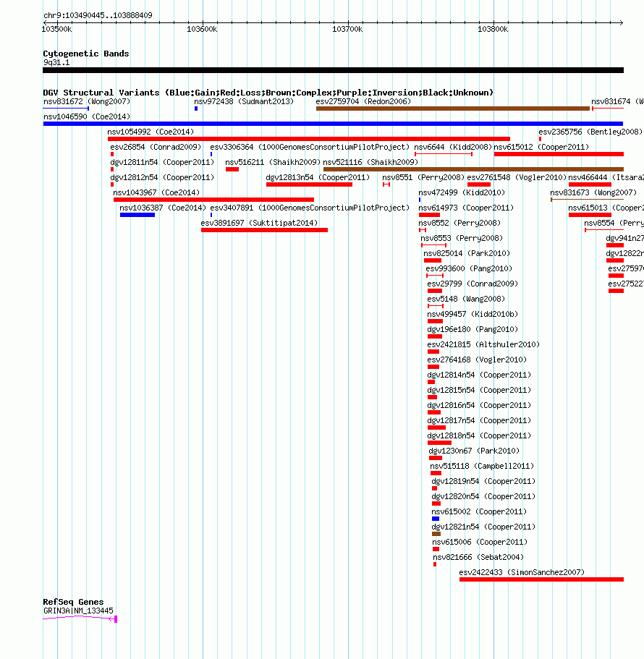
Task: Select the esv2365756 (Bentley2008) label
Action: pos(590,132)
